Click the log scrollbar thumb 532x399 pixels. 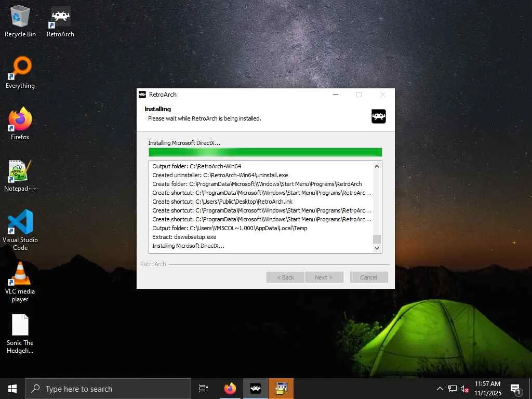[377, 239]
